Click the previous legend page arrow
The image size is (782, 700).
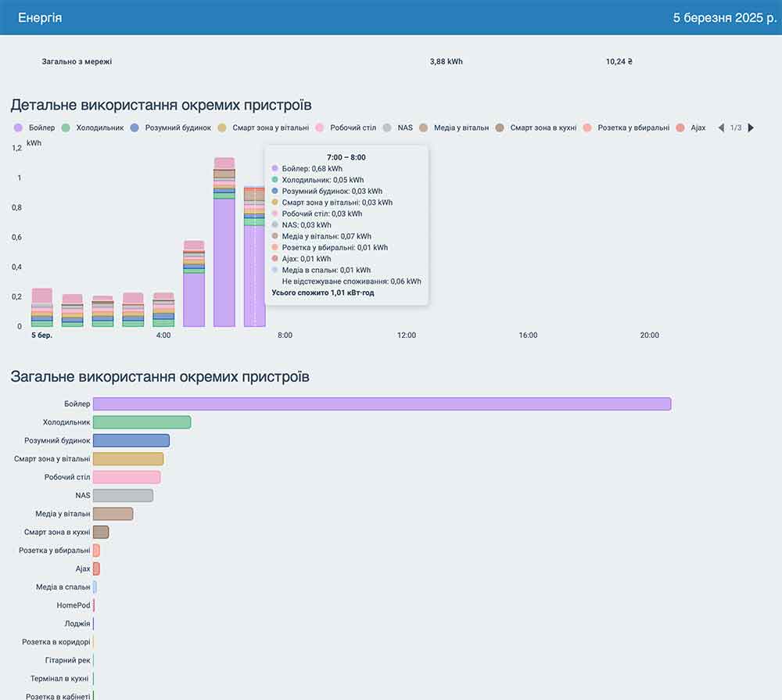(721, 127)
